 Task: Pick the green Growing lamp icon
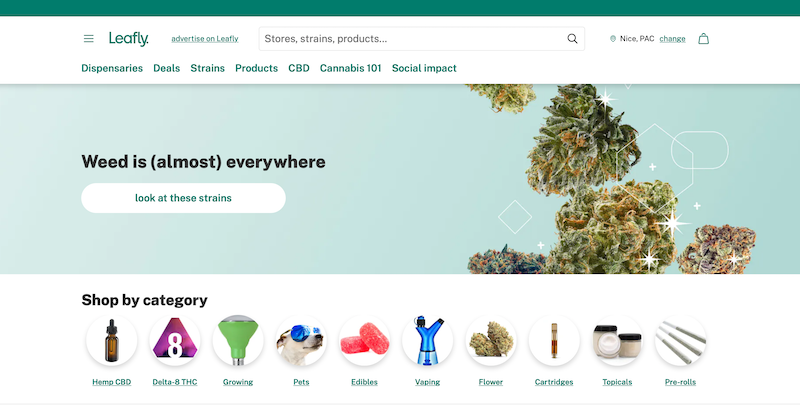click(238, 340)
